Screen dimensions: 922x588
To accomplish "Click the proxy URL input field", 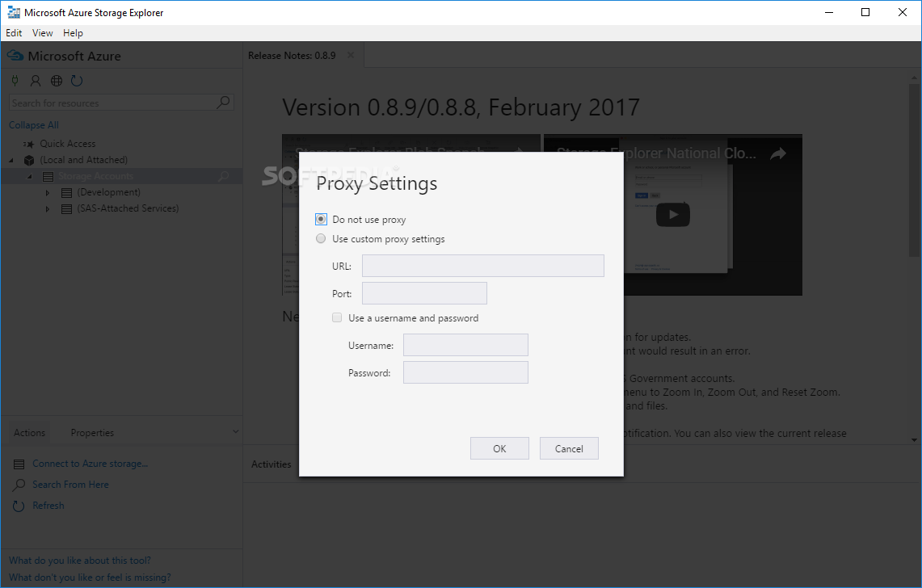I will (x=482, y=266).
